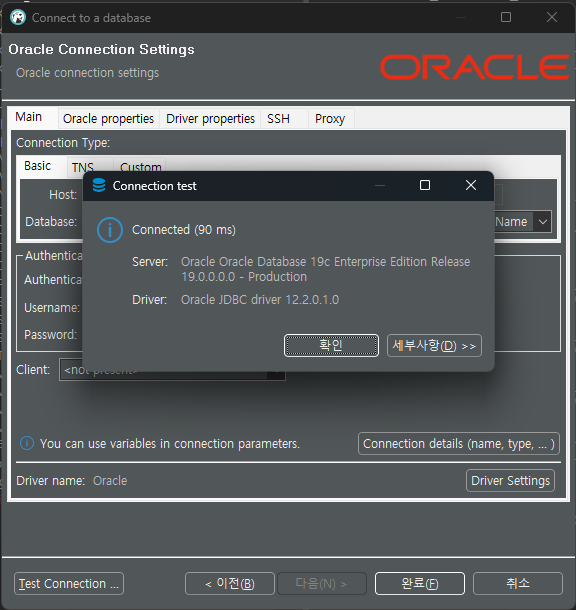Screen dimensions: 576x610
Task: Click the info icon next to variables hint
Action: point(27,443)
